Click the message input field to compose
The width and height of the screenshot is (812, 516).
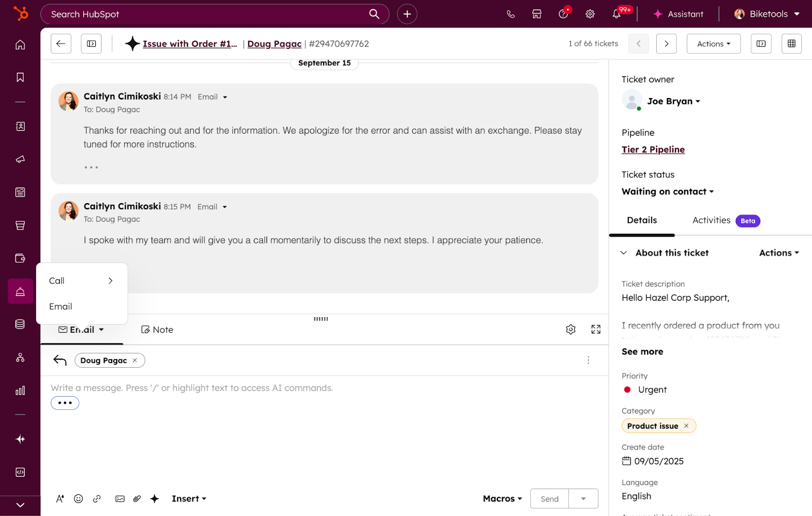(254, 388)
